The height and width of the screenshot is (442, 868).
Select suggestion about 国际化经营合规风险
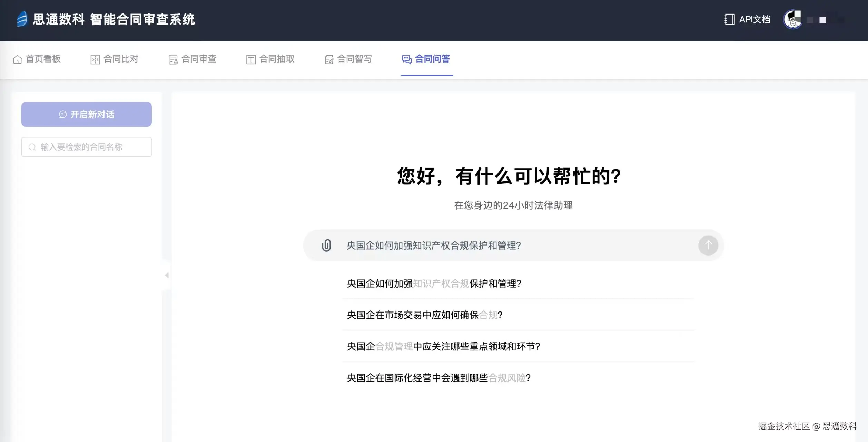pyautogui.click(x=438, y=378)
